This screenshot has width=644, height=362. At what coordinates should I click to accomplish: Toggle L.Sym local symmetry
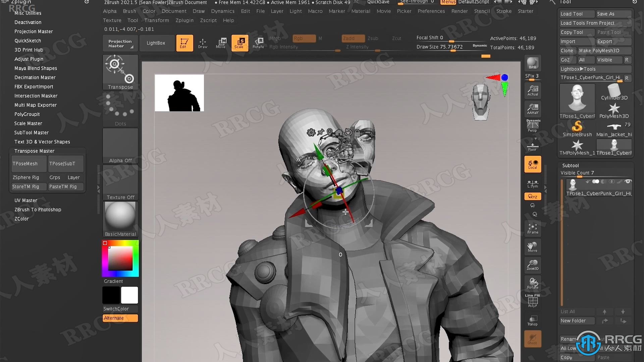click(x=533, y=184)
